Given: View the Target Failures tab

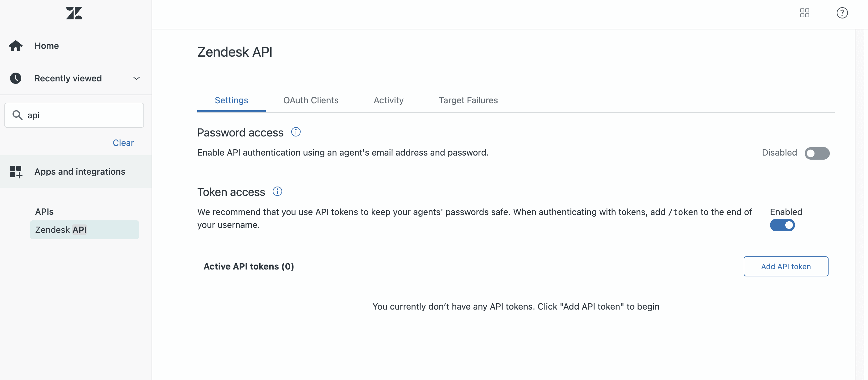Looking at the screenshot, I should [468, 100].
